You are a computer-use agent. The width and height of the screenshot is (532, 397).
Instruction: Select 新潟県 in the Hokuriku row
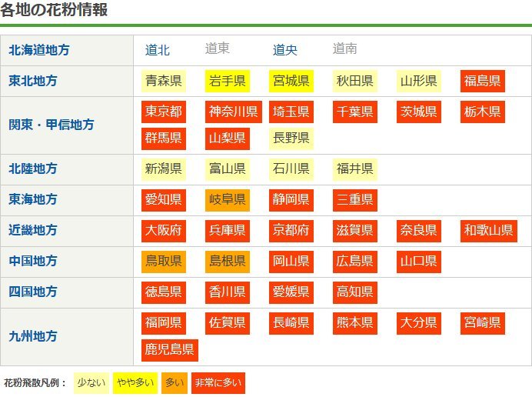click(x=164, y=169)
